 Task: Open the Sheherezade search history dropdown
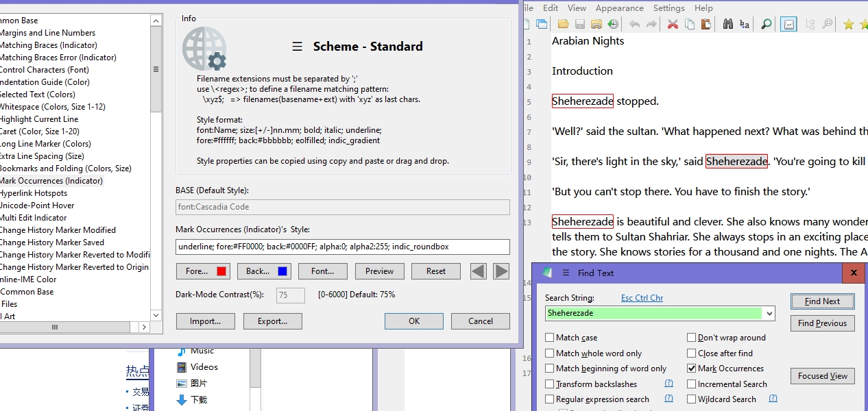click(x=770, y=313)
